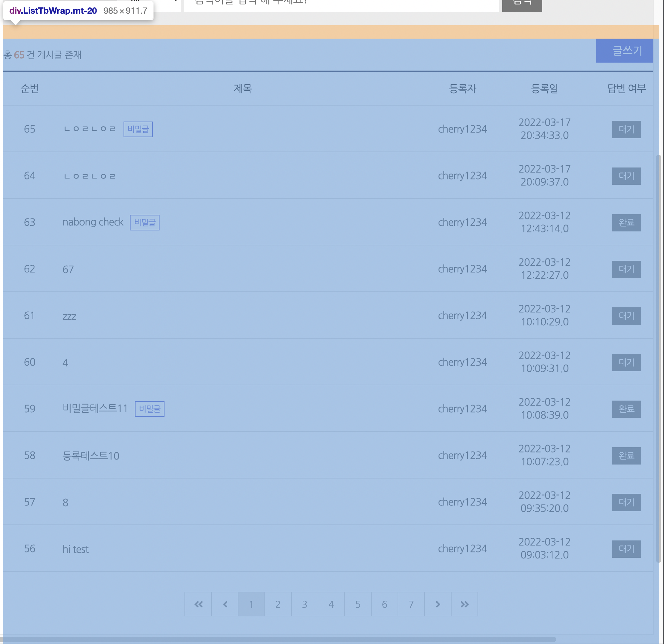The image size is (664, 644).
Task: Click horizontal scrollbar at bottom
Action: tap(278, 639)
